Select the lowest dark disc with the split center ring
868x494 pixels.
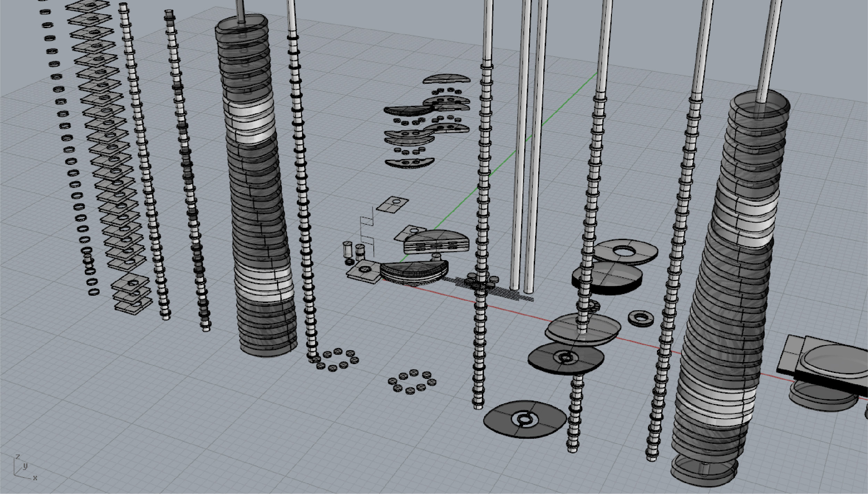[525, 419]
